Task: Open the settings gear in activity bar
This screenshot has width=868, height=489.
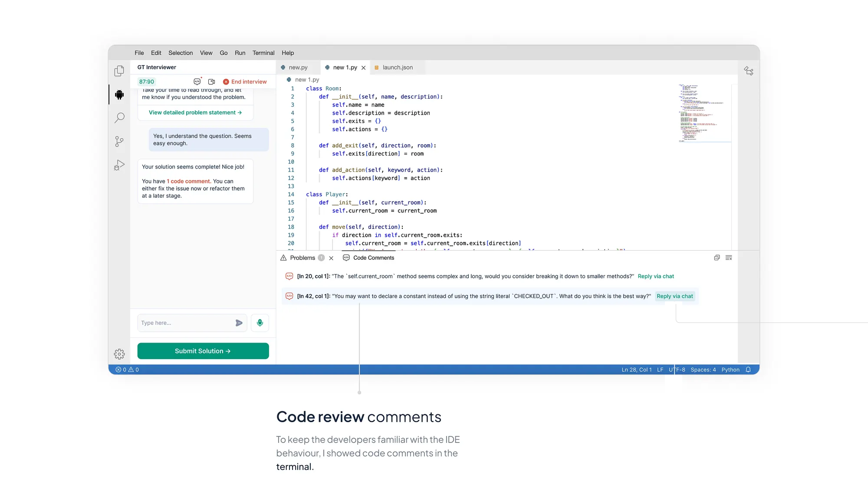Action: click(x=119, y=354)
